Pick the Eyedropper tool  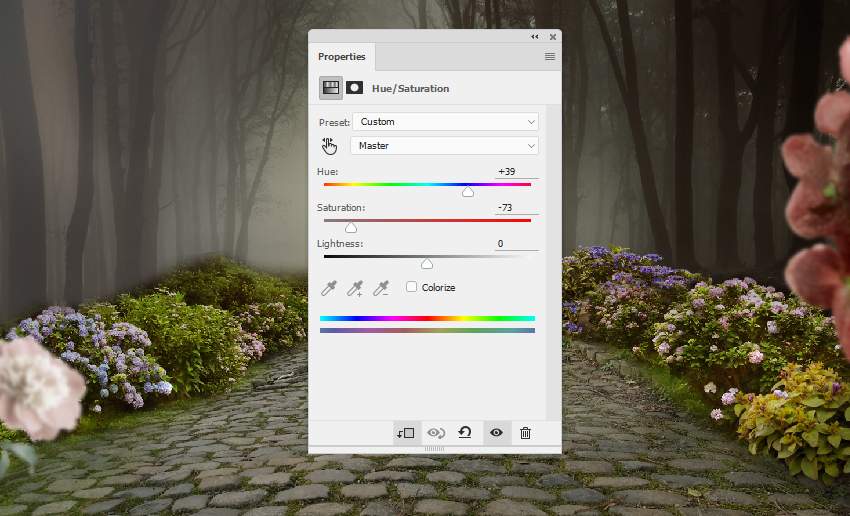click(329, 288)
